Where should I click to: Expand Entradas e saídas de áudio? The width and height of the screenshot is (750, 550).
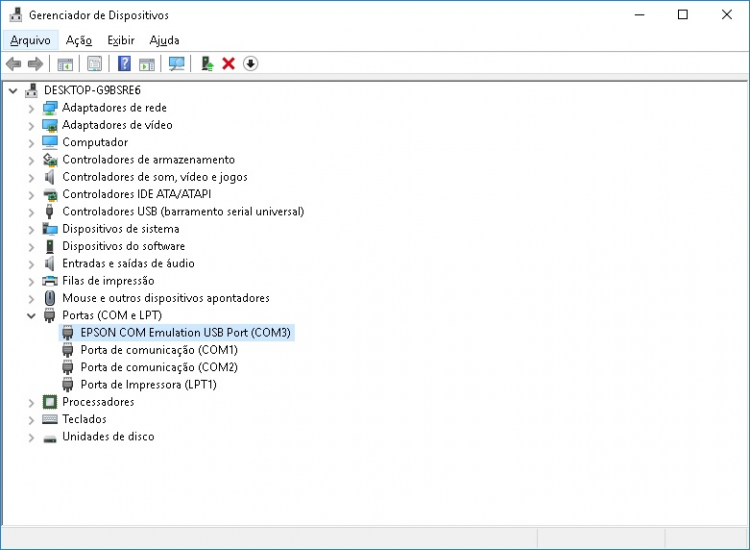pos(32,264)
